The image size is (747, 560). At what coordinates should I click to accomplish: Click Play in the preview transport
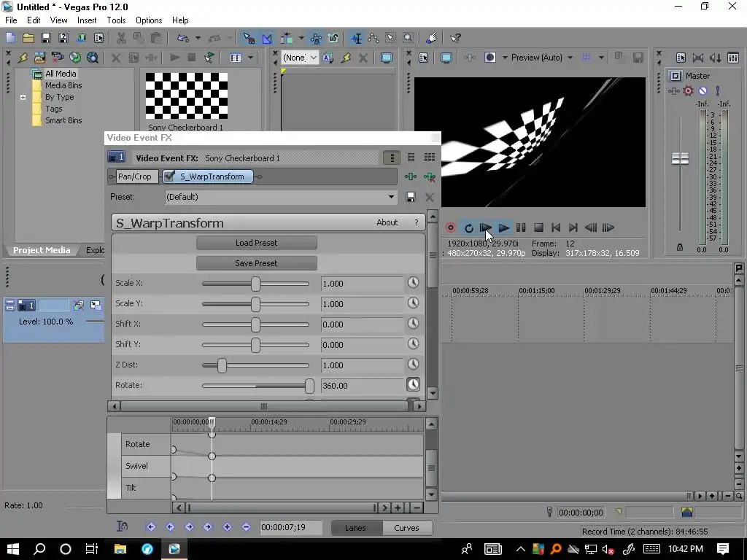[503, 227]
